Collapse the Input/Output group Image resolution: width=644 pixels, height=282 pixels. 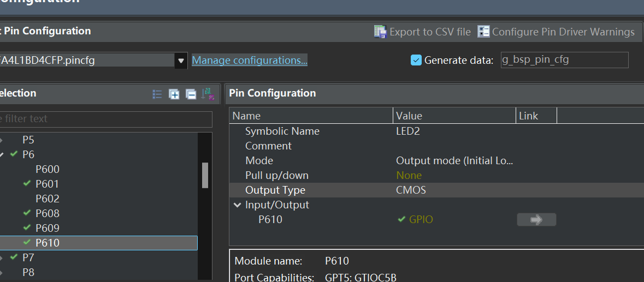(x=237, y=205)
